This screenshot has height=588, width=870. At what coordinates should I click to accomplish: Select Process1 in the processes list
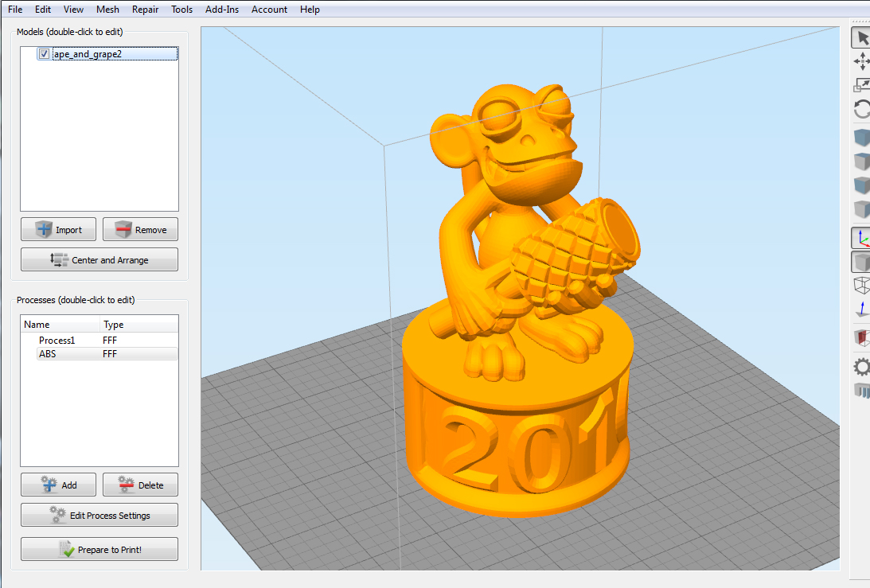point(57,341)
